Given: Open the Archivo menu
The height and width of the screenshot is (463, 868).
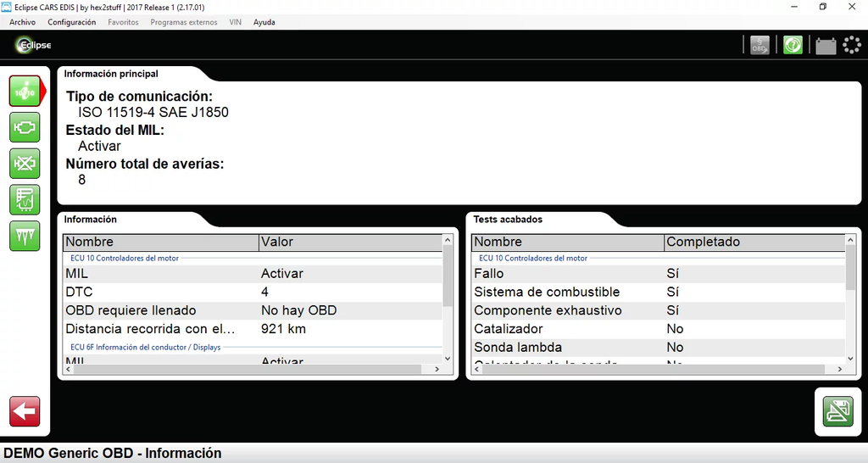Looking at the screenshot, I should 23,22.
